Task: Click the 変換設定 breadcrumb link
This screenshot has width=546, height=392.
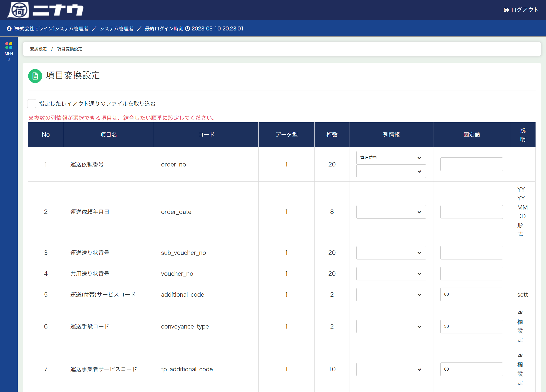Action: click(x=38, y=49)
